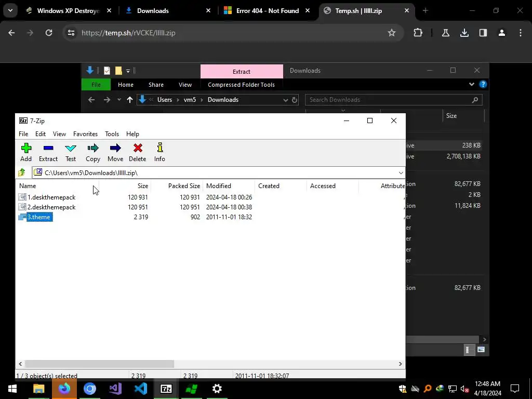
Task: Click the 7-Zip scrollbar right arrow
Action: [x=401, y=364]
